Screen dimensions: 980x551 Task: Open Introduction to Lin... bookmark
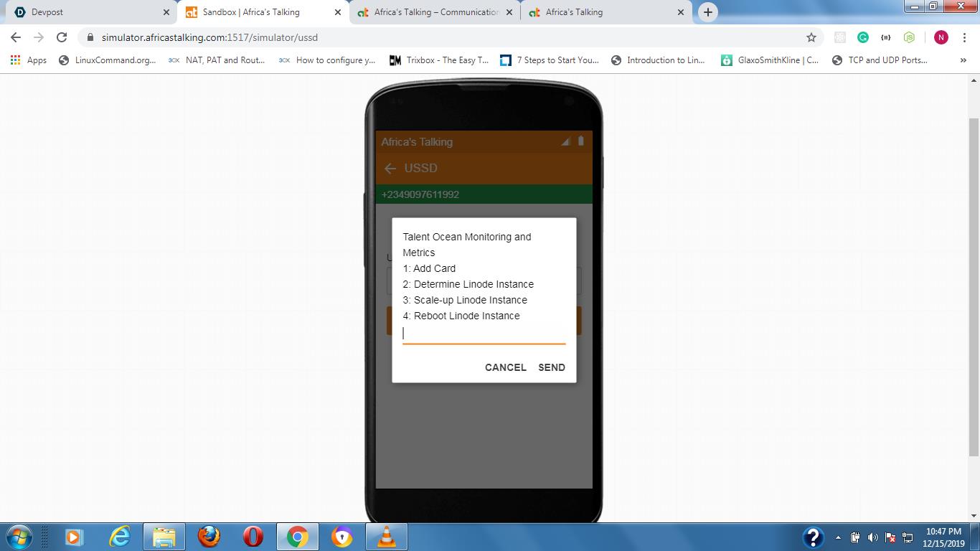[x=659, y=60]
